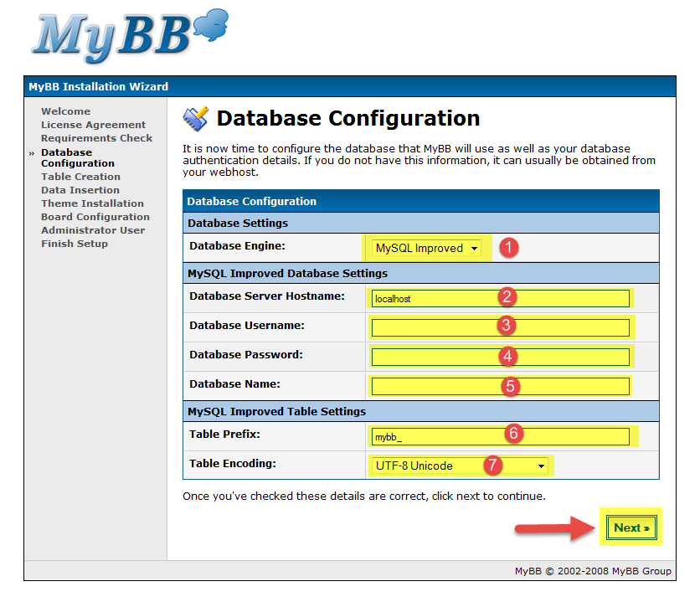Expand the Table Encoding dropdown
The image size is (700, 602).
[460, 466]
